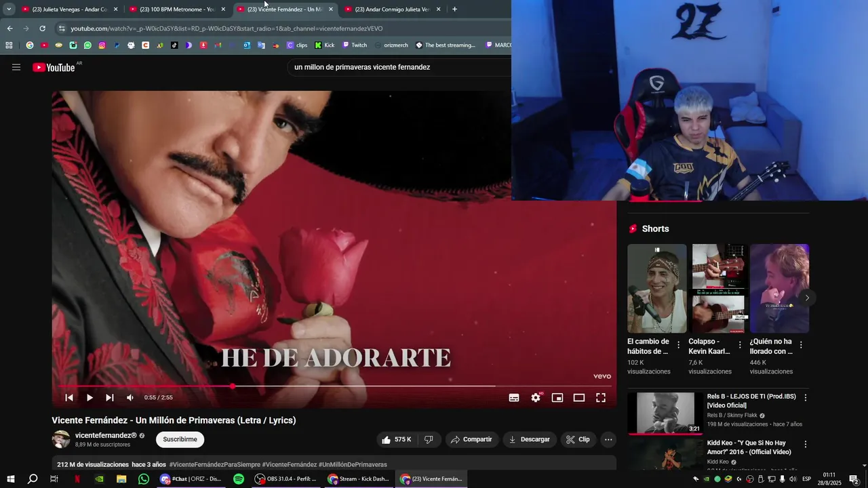Open the Google bookmark icon
This screenshot has height=488, width=868.
[30, 45]
